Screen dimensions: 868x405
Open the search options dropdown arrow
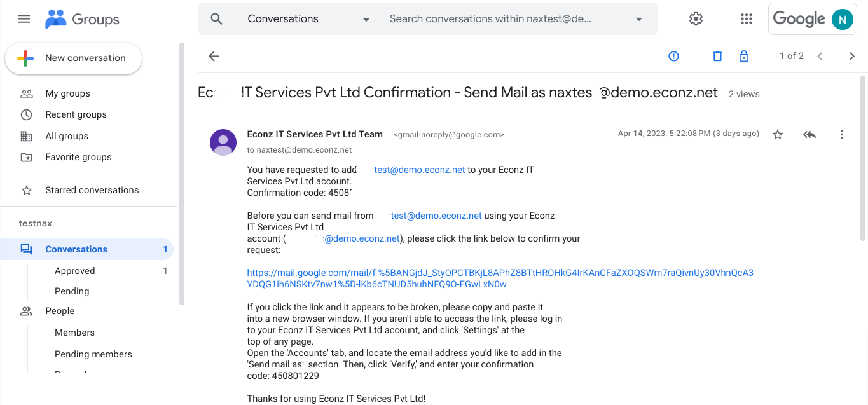[x=639, y=20]
